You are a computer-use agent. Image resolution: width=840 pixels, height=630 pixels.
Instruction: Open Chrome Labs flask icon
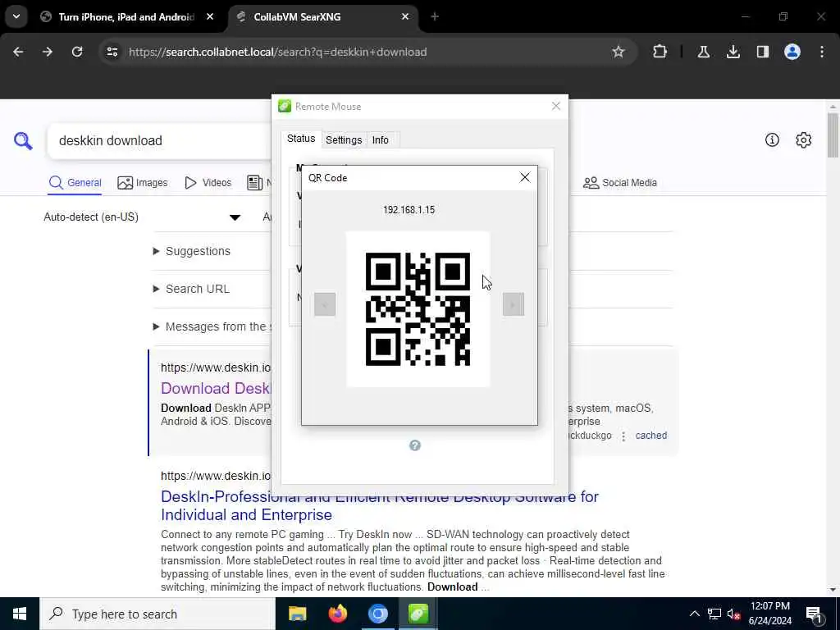click(x=703, y=52)
